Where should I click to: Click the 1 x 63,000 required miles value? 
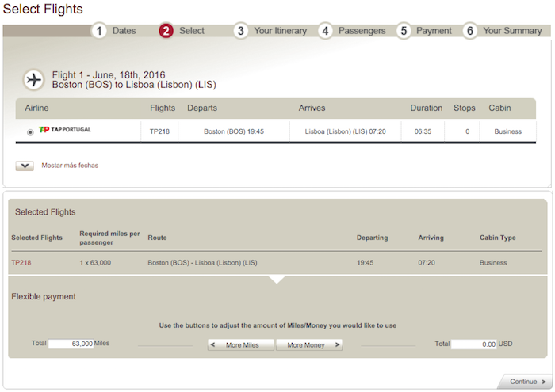pos(96,263)
